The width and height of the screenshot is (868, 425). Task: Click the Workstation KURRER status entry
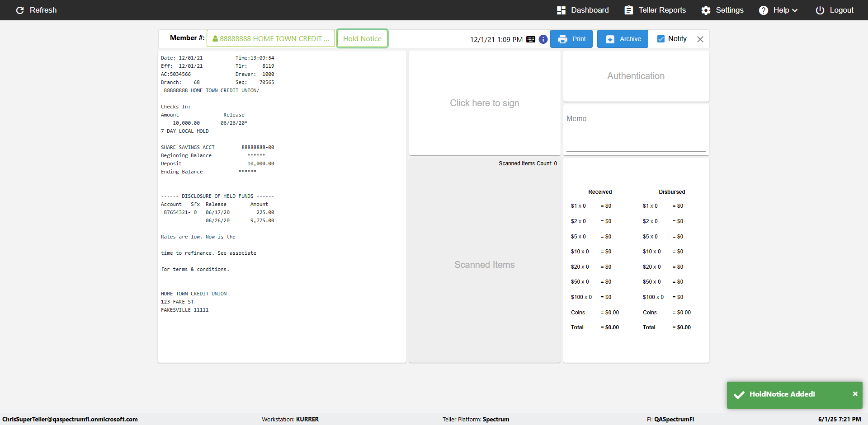290,419
